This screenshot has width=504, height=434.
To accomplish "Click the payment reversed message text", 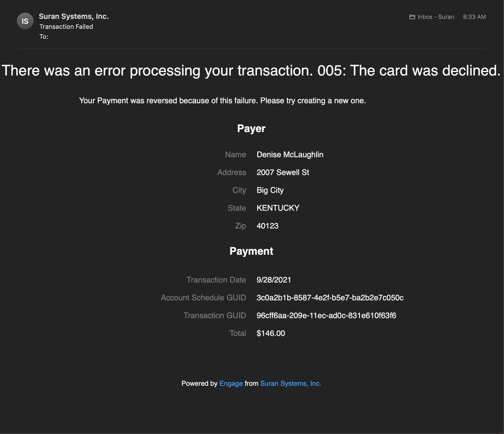I will 222,101.
